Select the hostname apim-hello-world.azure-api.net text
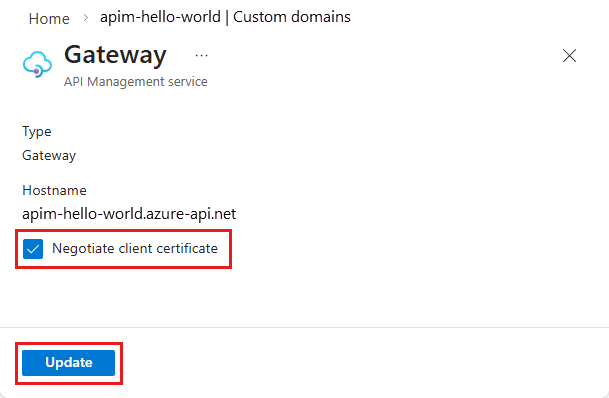Image resolution: width=609 pixels, height=398 pixels. tap(129, 214)
